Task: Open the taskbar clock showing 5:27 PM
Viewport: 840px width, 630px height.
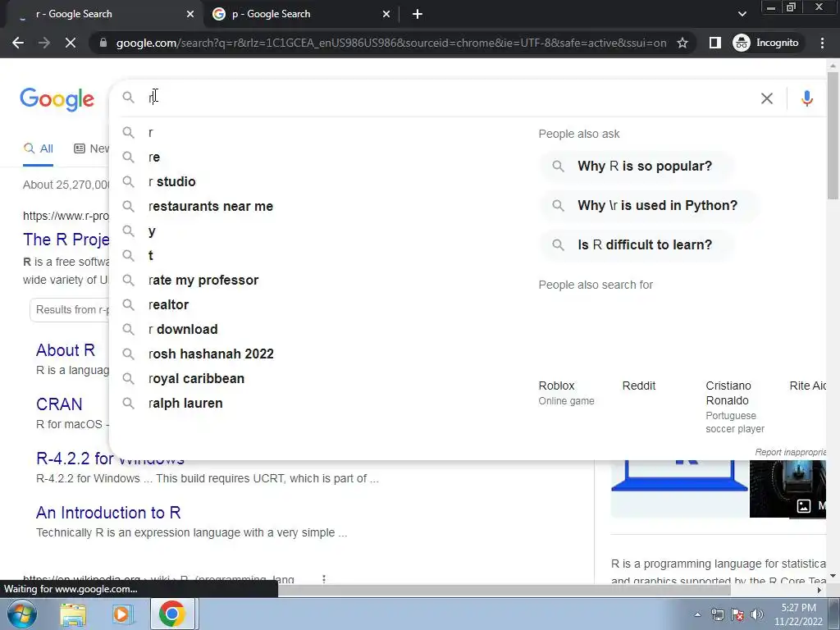Action: pos(798,614)
